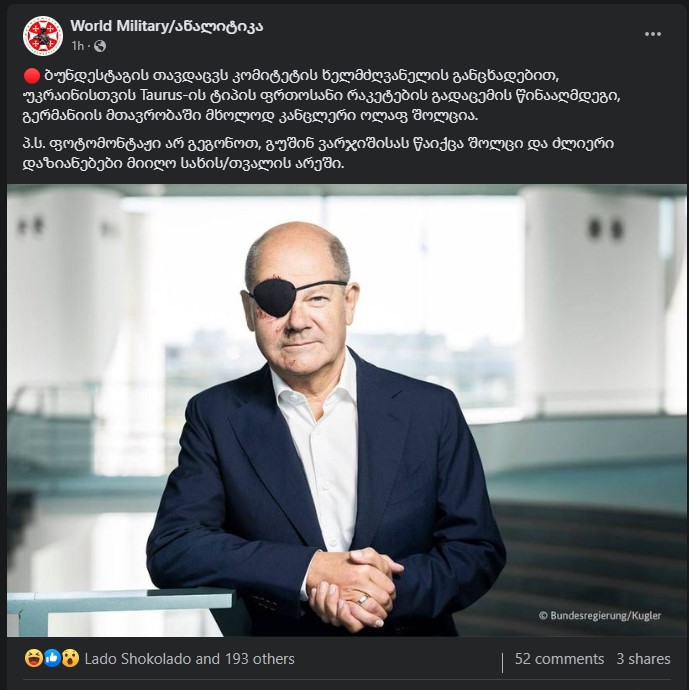Click the globe public audience icon
Screen dimensions: 689x690
[100, 46]
